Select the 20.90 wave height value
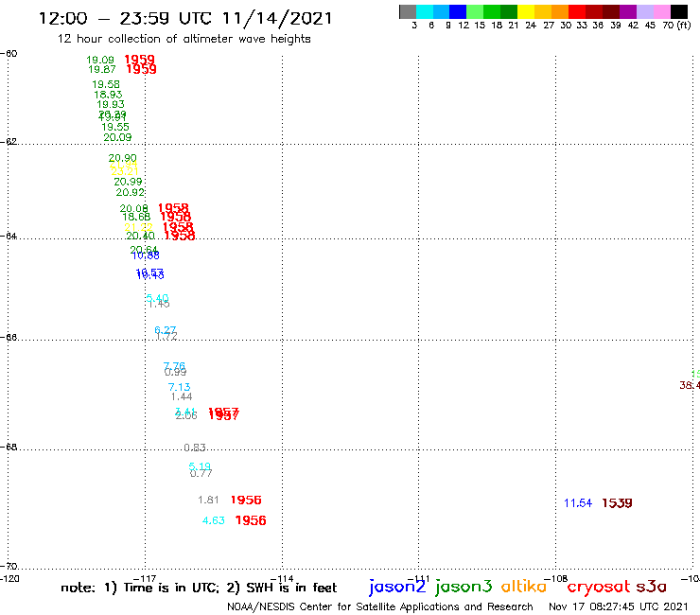The height and width of the screenshot is (615, 700). 122,158
